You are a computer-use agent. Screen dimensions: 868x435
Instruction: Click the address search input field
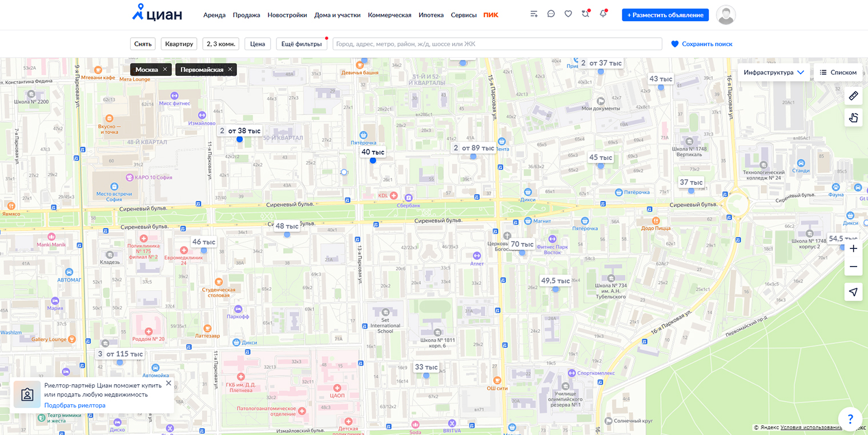click(x=497, y=44)
